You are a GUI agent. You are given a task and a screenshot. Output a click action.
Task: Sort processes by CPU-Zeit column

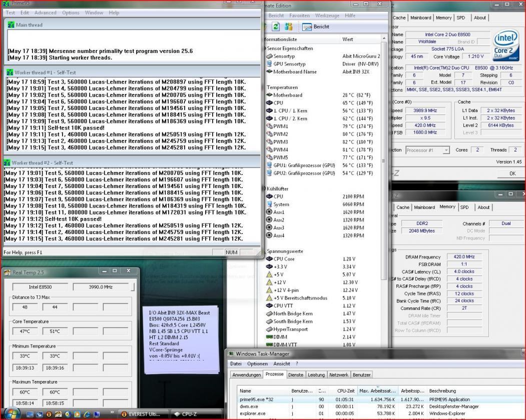coord(342,391)
